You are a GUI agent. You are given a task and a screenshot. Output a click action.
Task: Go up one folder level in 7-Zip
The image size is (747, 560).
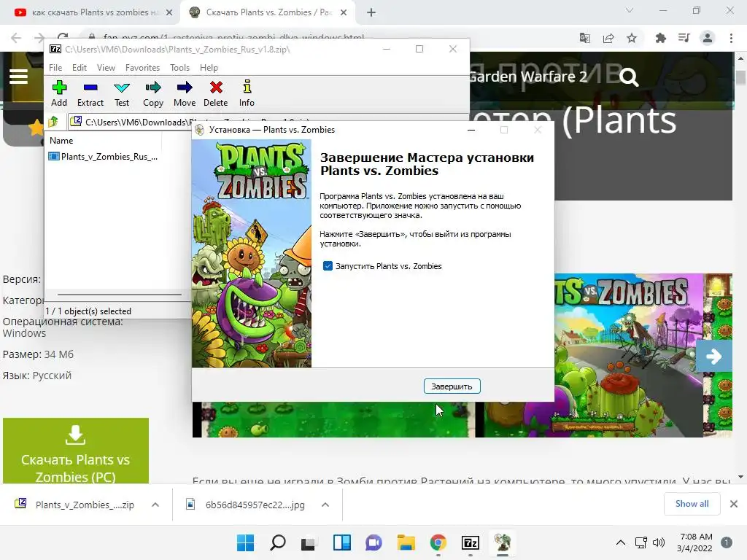click(x=53, y=122)
